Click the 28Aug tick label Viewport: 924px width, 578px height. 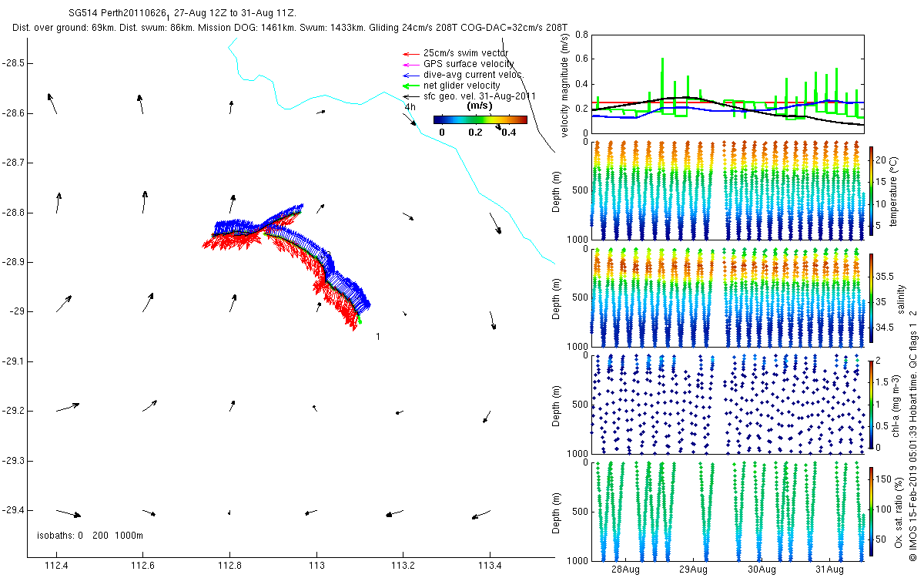coord(625,570)
